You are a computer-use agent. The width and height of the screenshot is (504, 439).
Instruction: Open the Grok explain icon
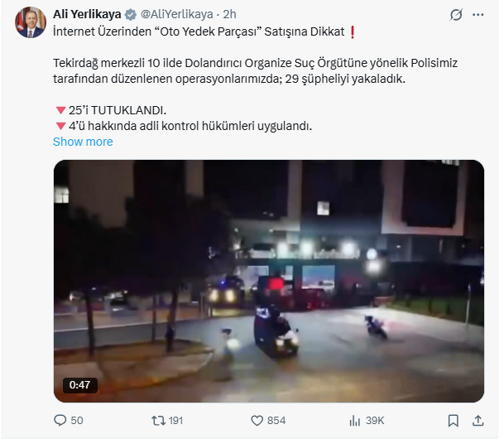(456, 14)
